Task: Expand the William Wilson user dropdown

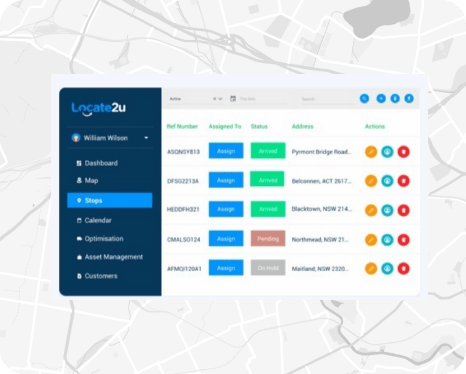Action: tap(146, 138)
